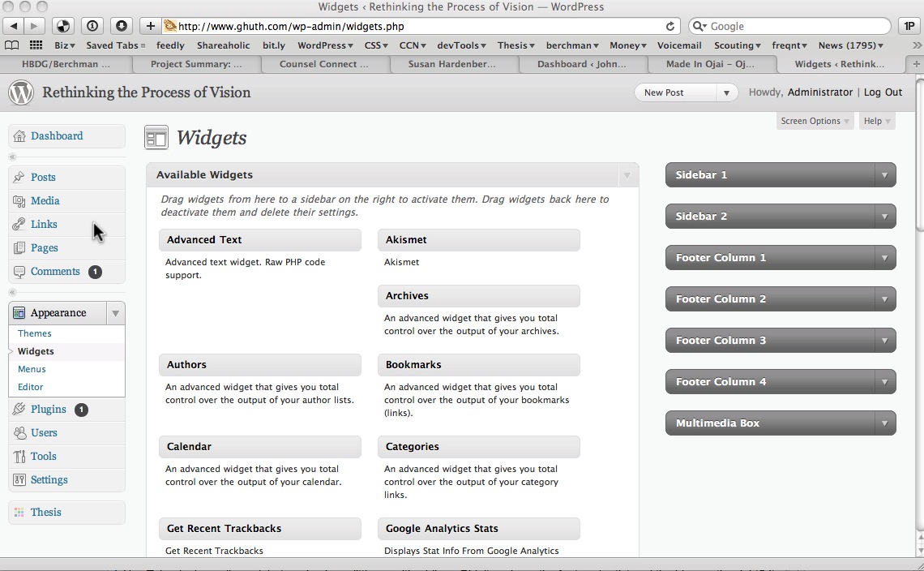Viewport: 924px width, 571px height.
Task: Collapse the Appearance menu arrow
Action: click(x=115, y=313)
